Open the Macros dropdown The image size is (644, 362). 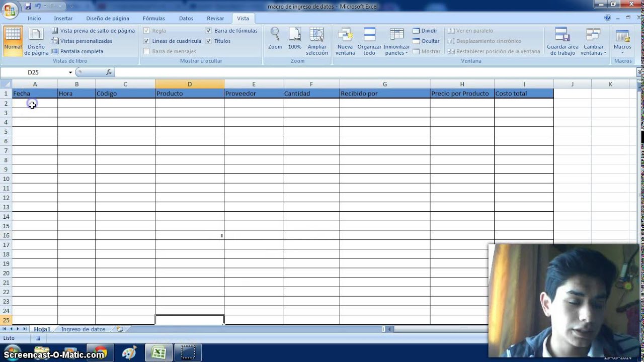(x=622, y=41)
